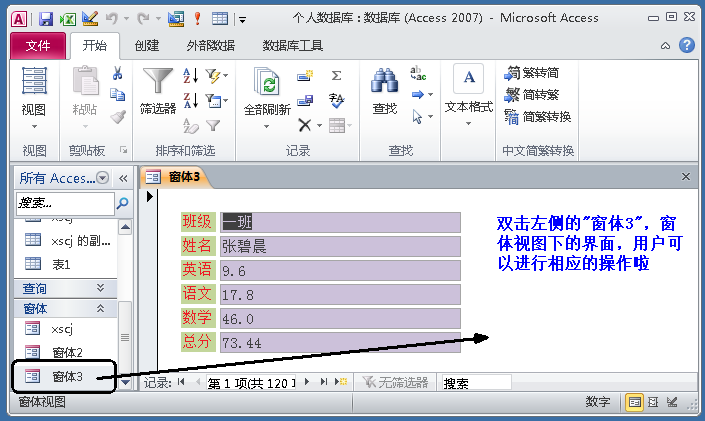Click the Undo arrow in quick access toolbar
The height and width of the screenshot is (421, 705).
(x=112, y=18)
